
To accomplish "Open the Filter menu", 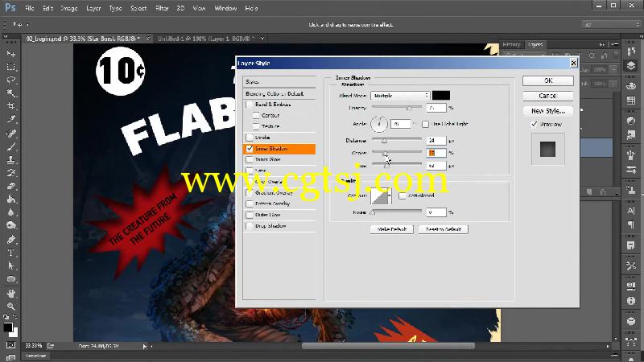I will point(162,8).
